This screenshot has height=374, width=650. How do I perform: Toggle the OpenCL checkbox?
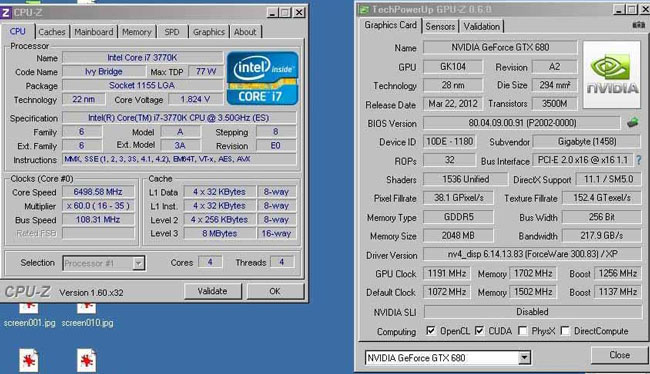pyautogui.click(x=431, y=330)
